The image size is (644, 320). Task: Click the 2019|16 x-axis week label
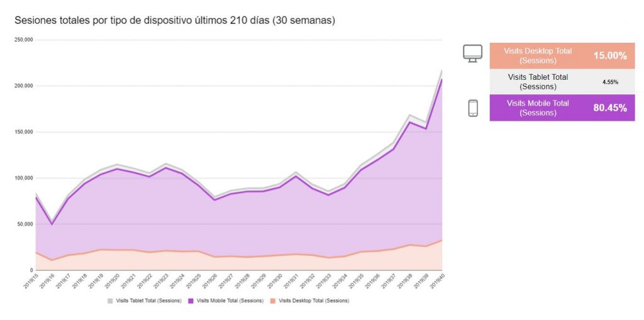(x=47, y=282)
